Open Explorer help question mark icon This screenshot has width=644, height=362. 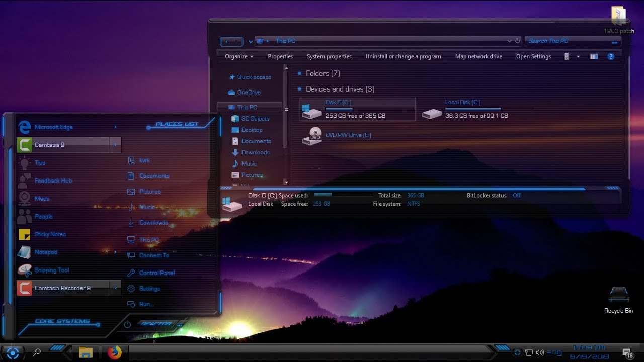[x=611, y=57]
